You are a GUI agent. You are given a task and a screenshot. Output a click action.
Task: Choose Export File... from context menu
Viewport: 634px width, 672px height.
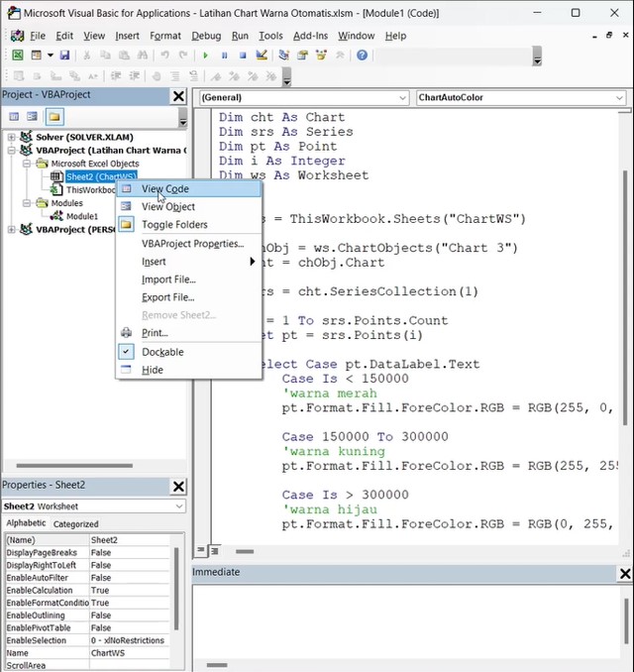(x=167, y=297)
